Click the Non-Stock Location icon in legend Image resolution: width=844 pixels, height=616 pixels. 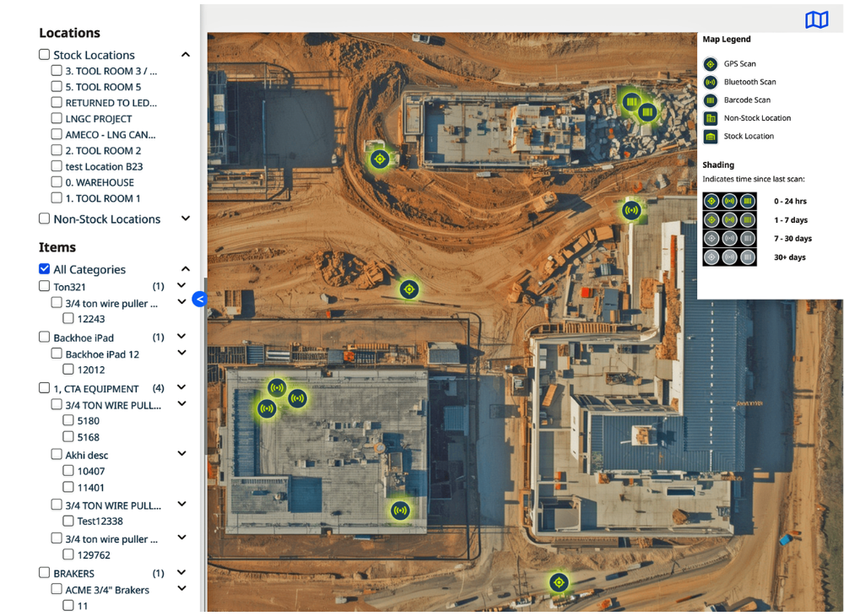pos(711,118)
